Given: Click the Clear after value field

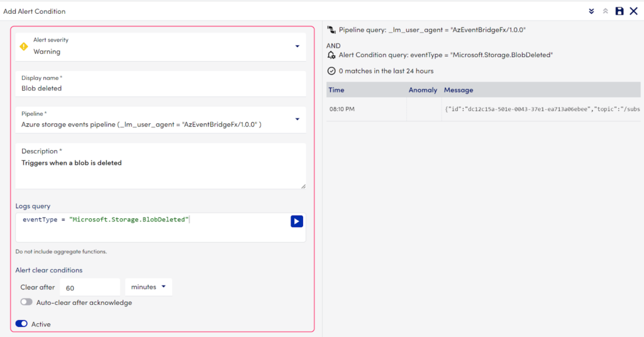Looking at the screenshot, I should (90, 287).
